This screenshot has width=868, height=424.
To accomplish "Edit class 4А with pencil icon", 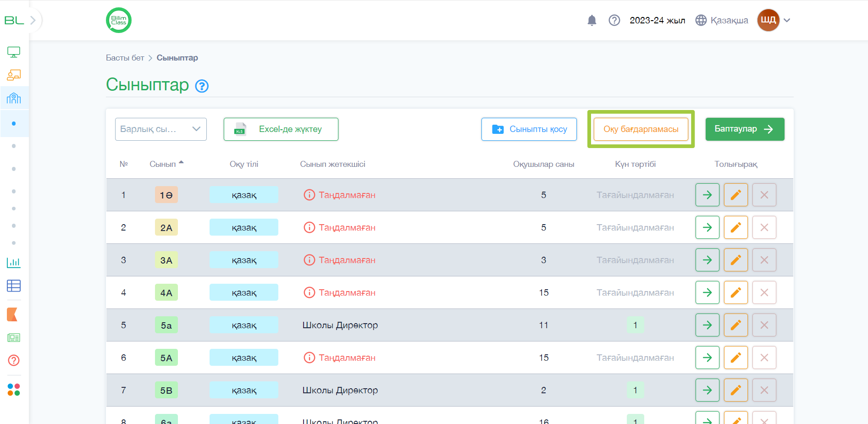I will (x=736, y=292).
